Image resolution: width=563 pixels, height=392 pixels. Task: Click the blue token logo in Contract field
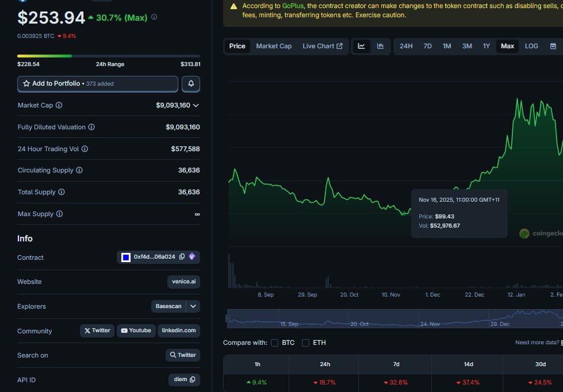[x=126, y=258]
